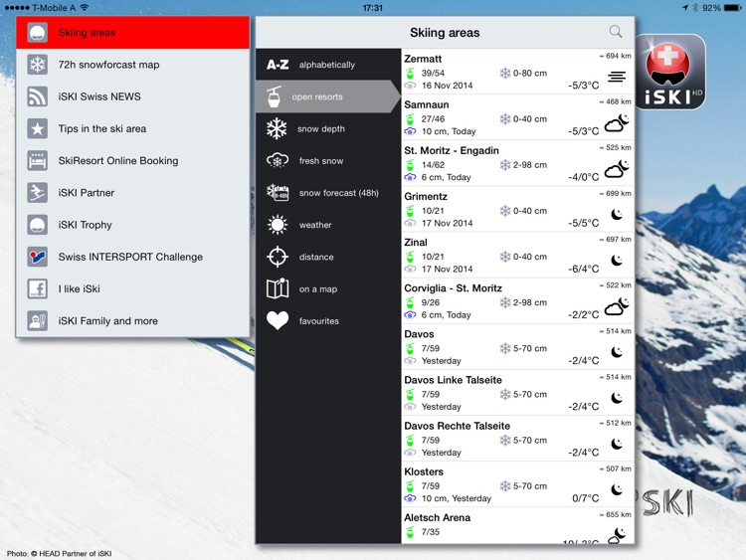Screen dimensions: 746x560
Task: Open Corviglia - St. Moritz resort
Action: (517, 300)
